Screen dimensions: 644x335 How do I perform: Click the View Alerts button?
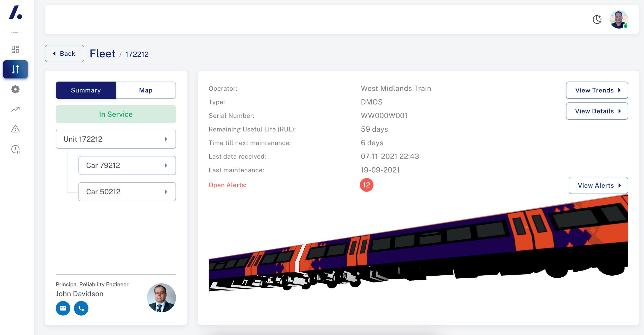point(598,185)
